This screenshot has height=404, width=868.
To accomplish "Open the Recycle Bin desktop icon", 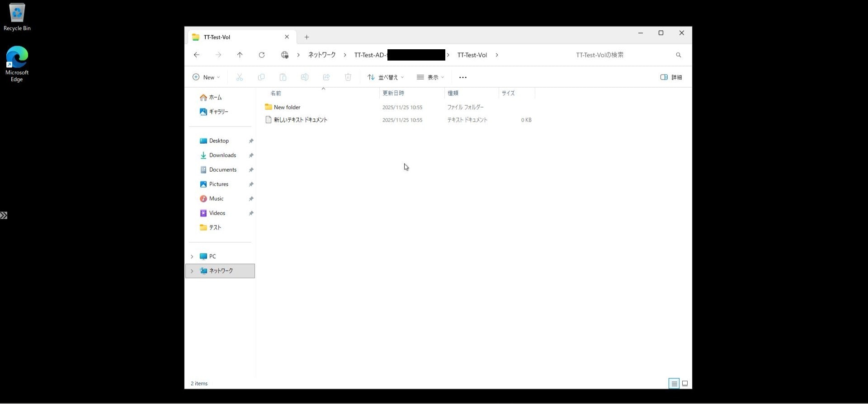I will (17, 18).
